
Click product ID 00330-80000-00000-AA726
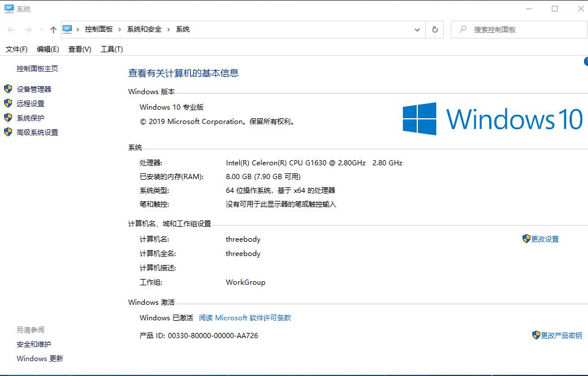point(213,336)
